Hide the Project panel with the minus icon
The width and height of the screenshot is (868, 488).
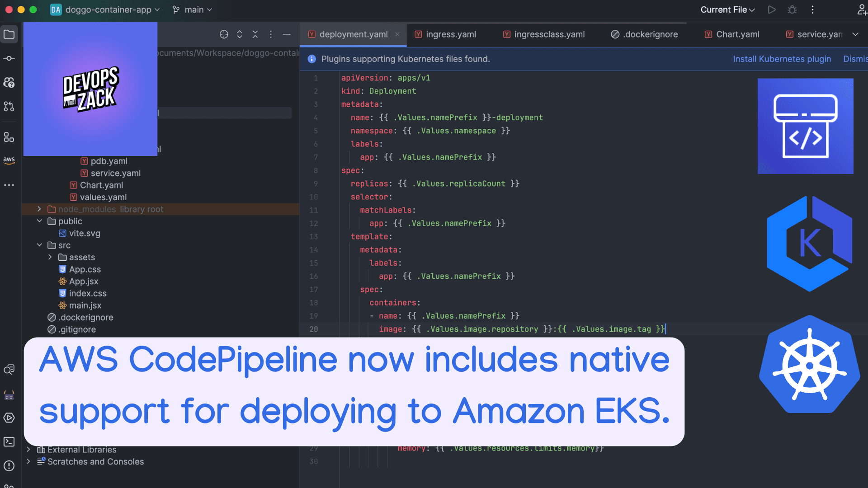click(287, 34)
